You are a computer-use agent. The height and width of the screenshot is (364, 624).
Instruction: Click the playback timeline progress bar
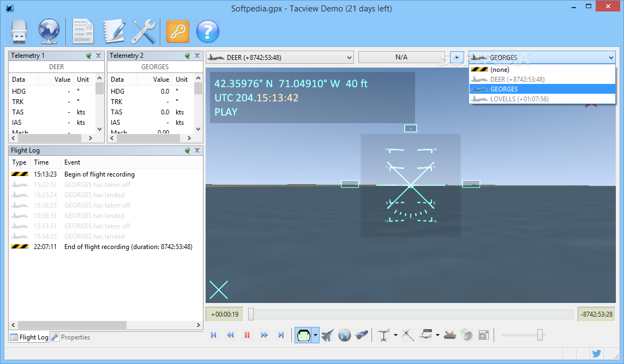[411, 314]
